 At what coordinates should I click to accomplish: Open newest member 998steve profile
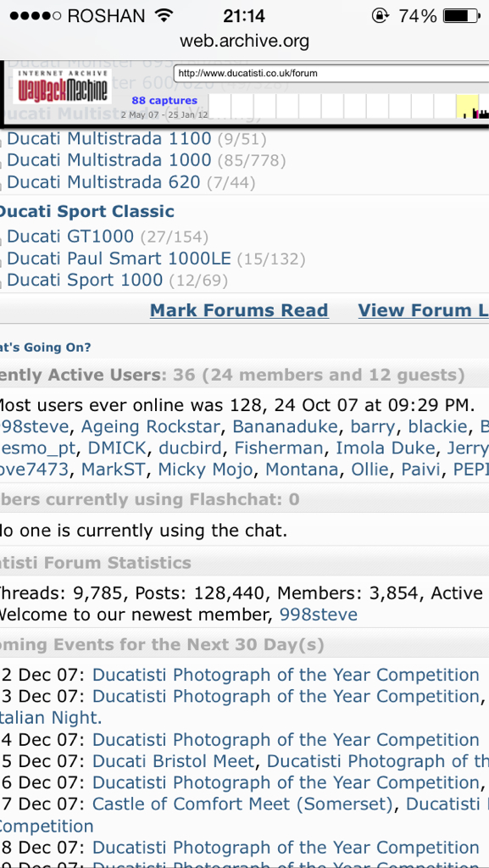[319, 615]
